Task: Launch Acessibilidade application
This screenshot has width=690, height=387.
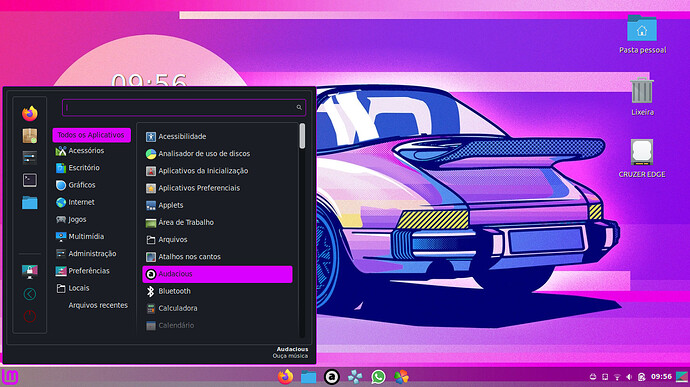Action: [217, 136]
